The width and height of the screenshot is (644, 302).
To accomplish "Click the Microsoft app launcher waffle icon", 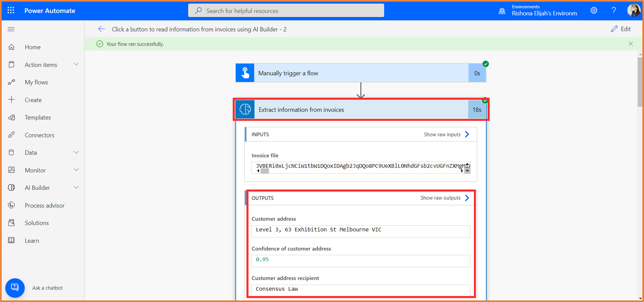I will click(x=11, y=11).
